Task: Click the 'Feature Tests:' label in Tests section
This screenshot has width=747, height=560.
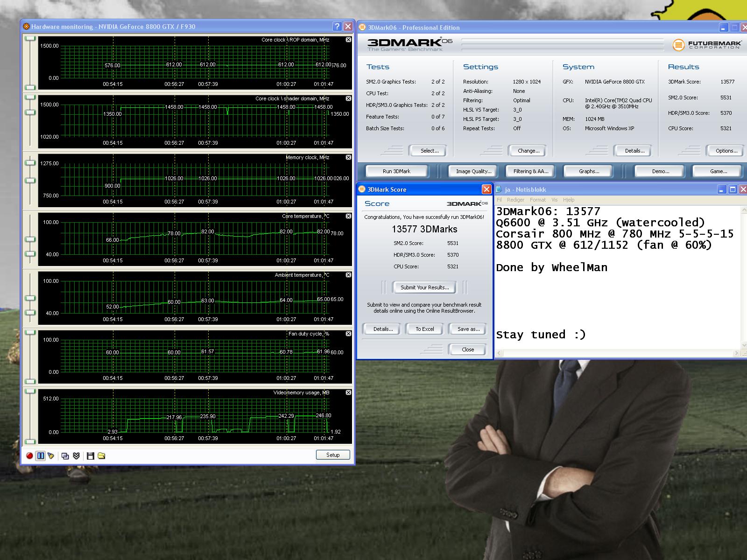Action: click(382, 117)
